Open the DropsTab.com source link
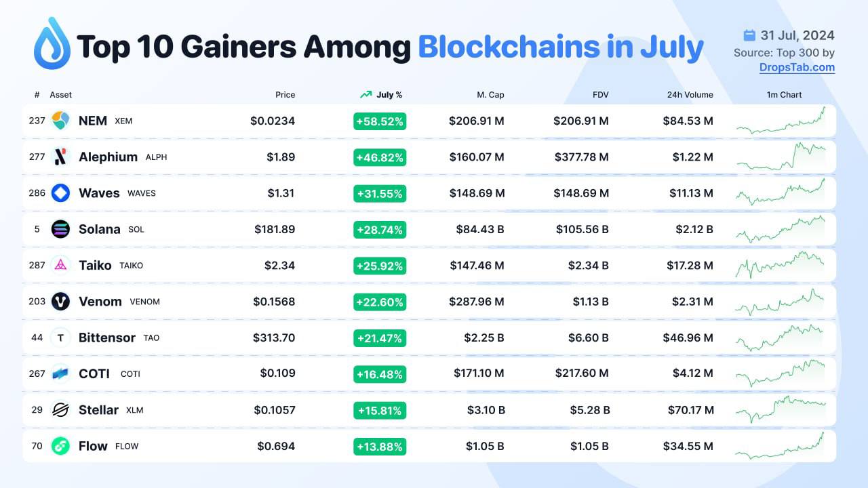The image size is (868, 488). coord(797,67)
